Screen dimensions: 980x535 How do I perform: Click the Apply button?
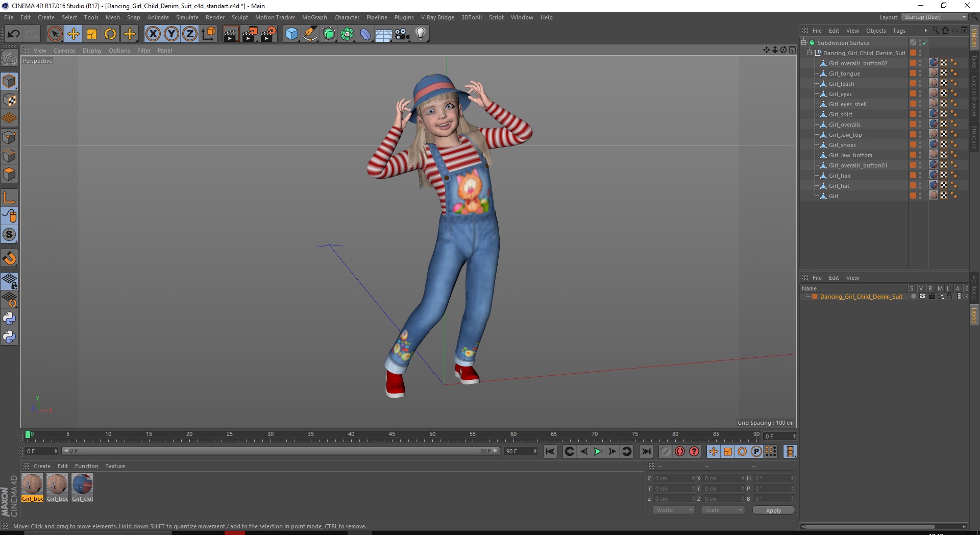tap(773, 510)
